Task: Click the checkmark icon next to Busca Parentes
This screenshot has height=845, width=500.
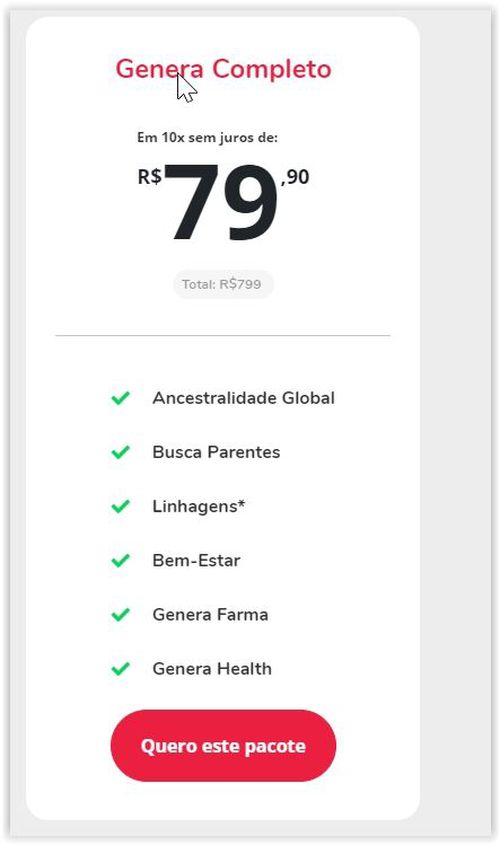Action: pyautogui.click(x=120, y=452)
